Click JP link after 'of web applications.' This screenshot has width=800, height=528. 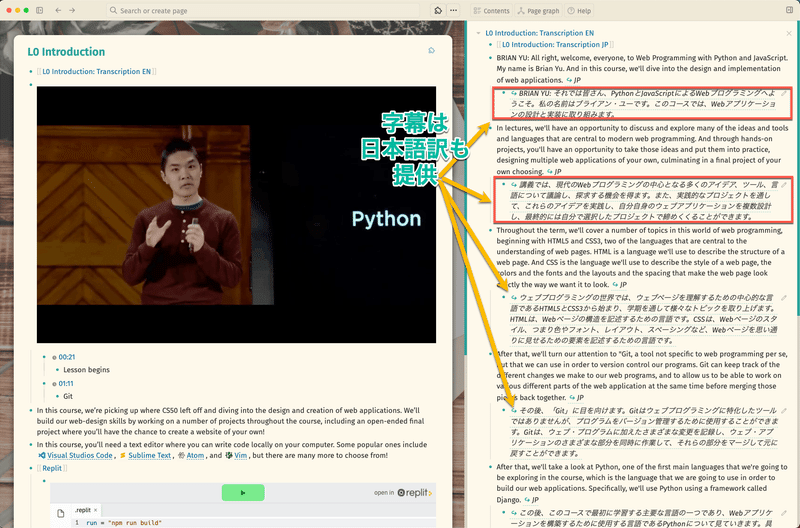click(573, 80)
